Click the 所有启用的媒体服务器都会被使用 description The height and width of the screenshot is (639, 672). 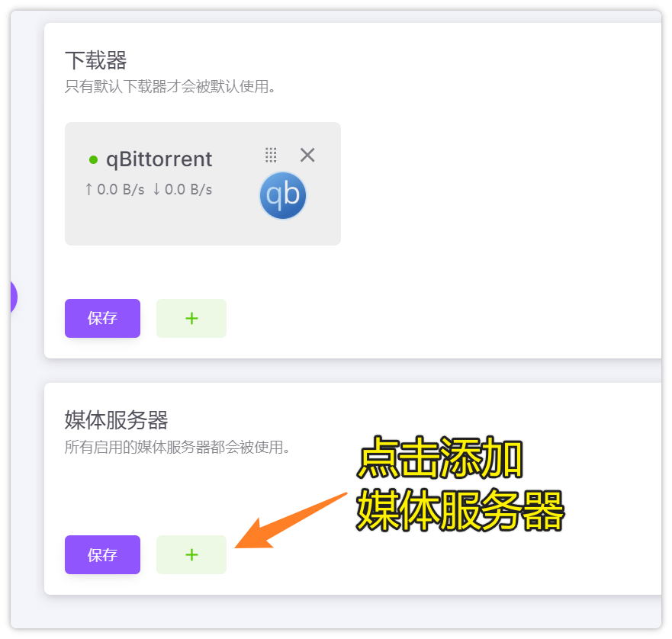(177, 448)
